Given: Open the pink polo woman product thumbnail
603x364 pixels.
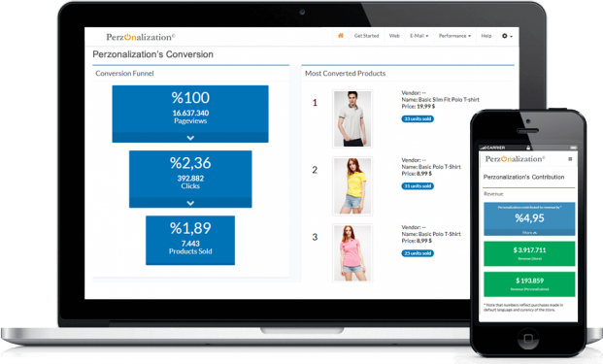Looking at the screenshot, I should coord(352,253).
